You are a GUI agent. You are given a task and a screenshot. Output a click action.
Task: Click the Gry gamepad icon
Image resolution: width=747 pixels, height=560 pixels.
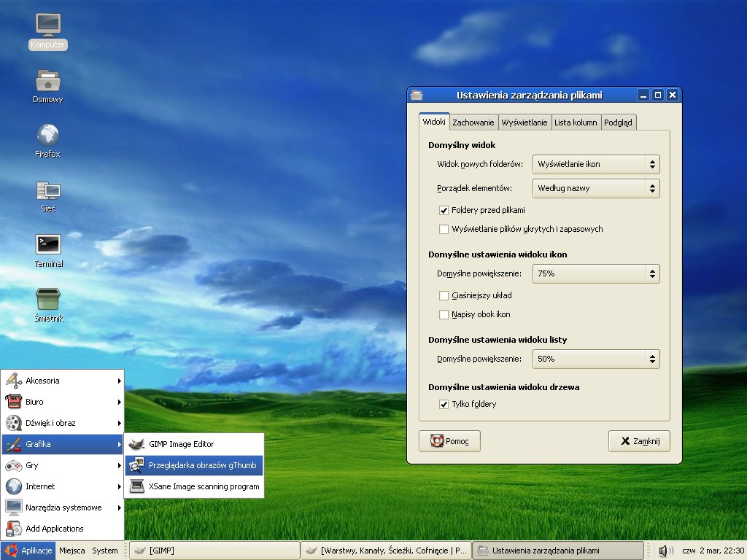(x=14, y=465)
